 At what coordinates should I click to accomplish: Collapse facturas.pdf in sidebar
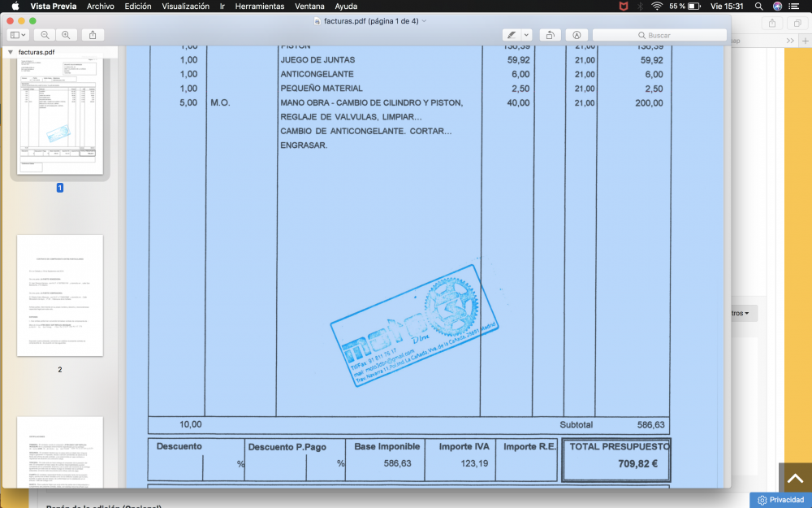pyautogui.click(x=11, y=52)
